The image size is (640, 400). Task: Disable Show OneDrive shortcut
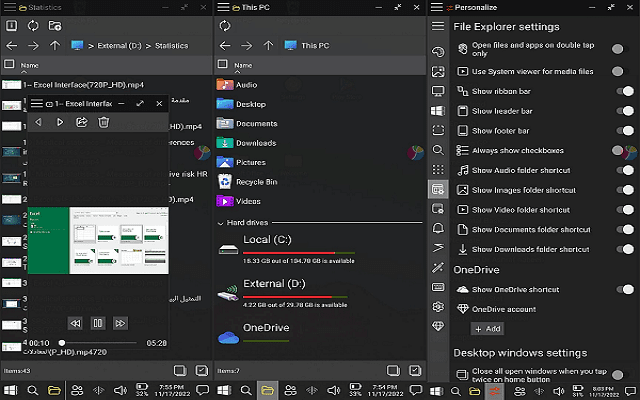(625, 289)
